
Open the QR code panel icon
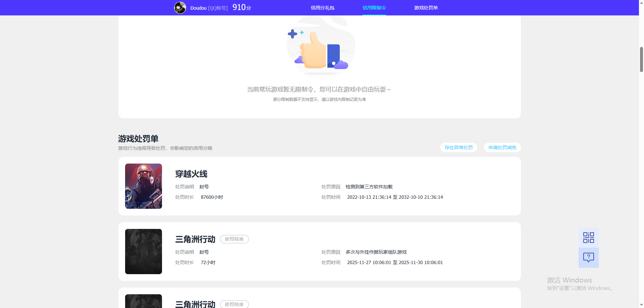point(588,237)
